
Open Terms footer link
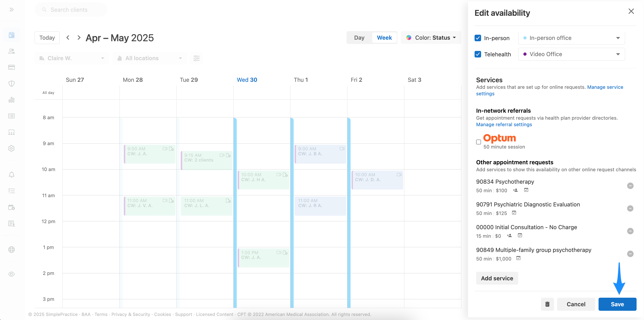(x=101, y=315)
